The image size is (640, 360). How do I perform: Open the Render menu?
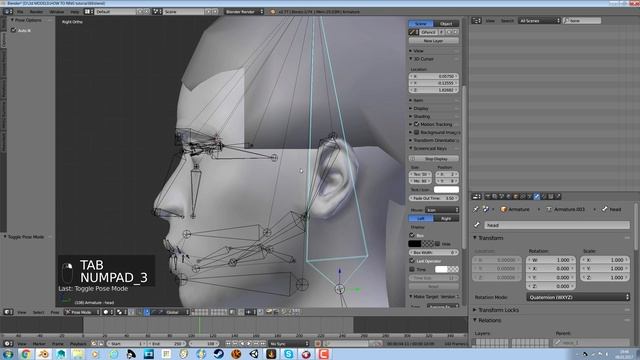pos(36,12)
